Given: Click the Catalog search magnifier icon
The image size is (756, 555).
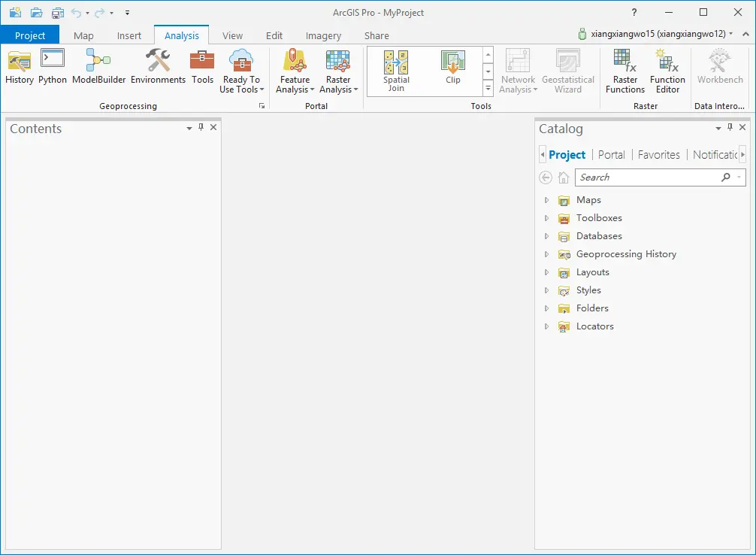Looking at the screenshot, I should [x=726, y=177].
